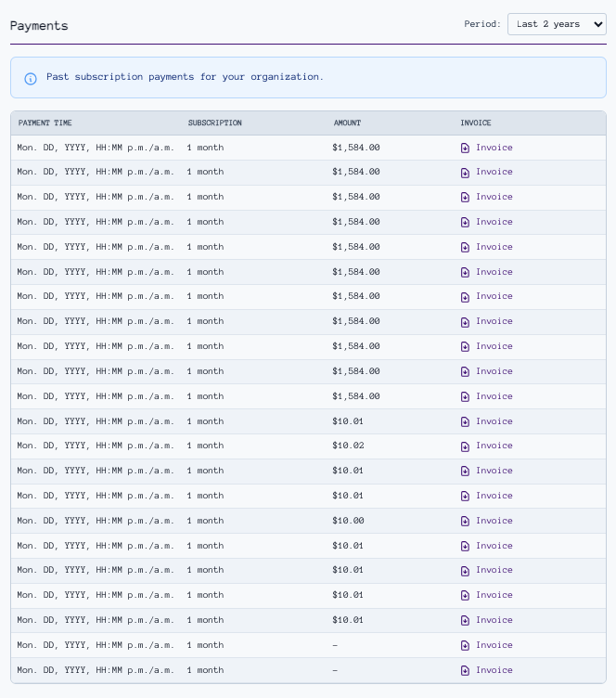
Task: Click the invoice document icon in the $10.00 row
Action: 465,521
